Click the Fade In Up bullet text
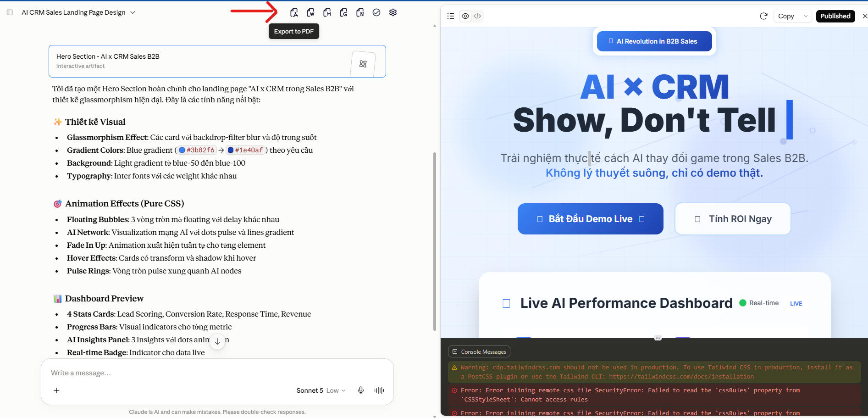 [x=166, y=245]
